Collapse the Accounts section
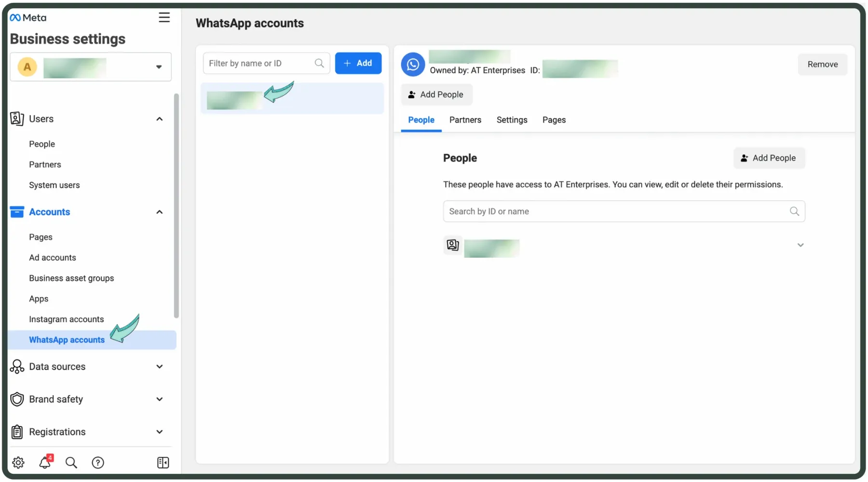The image size is (868, 482). coord(160,212)
